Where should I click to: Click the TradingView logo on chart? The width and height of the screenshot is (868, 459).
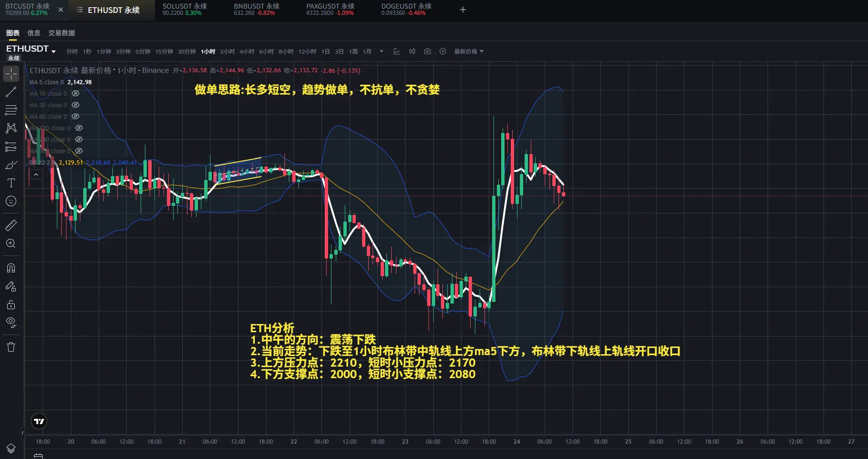point(39,421)
